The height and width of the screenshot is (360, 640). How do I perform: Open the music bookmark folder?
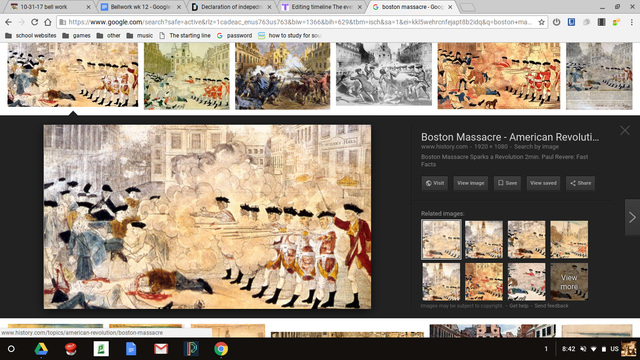[140, 36]
